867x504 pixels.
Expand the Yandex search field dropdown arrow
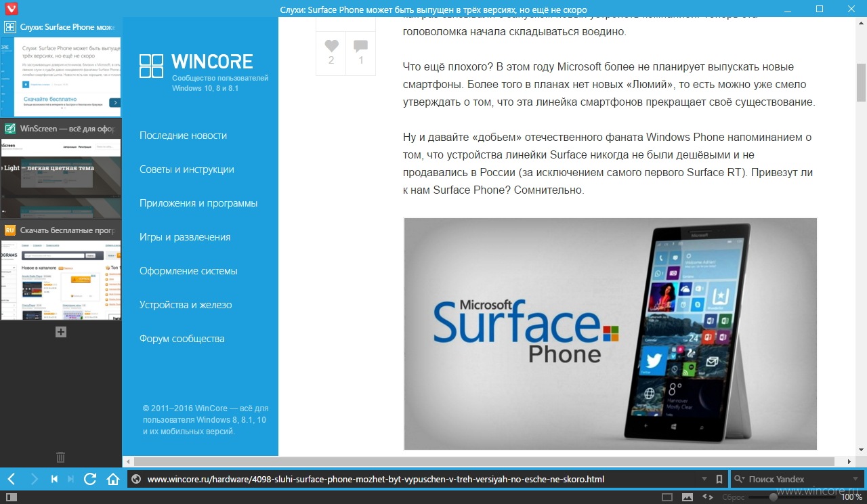pyautogui.click(x=855, y=479)
